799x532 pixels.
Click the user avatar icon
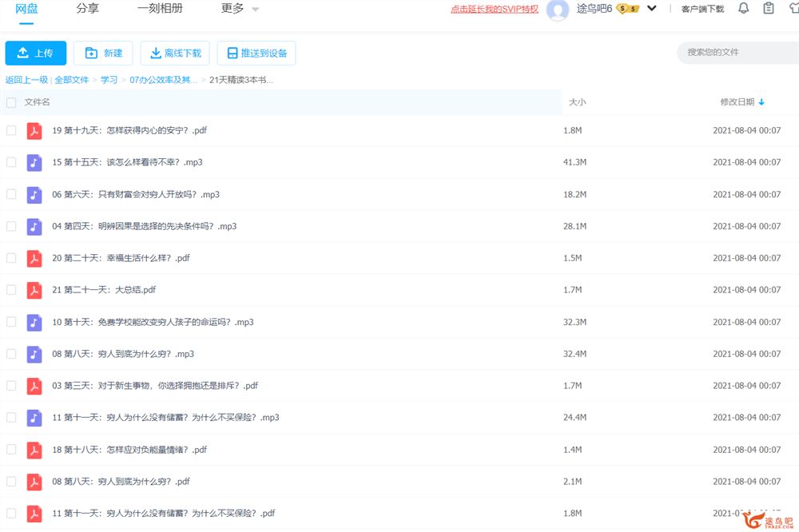pos(557,10)
